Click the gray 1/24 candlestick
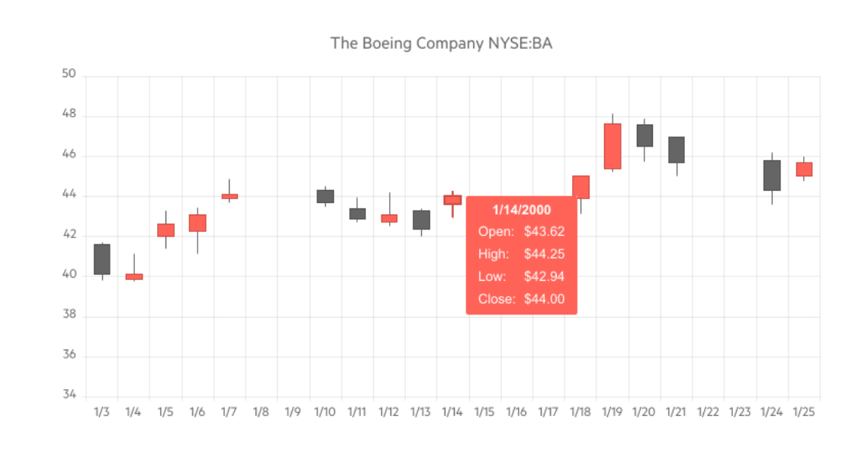 [x=772, y=175]
